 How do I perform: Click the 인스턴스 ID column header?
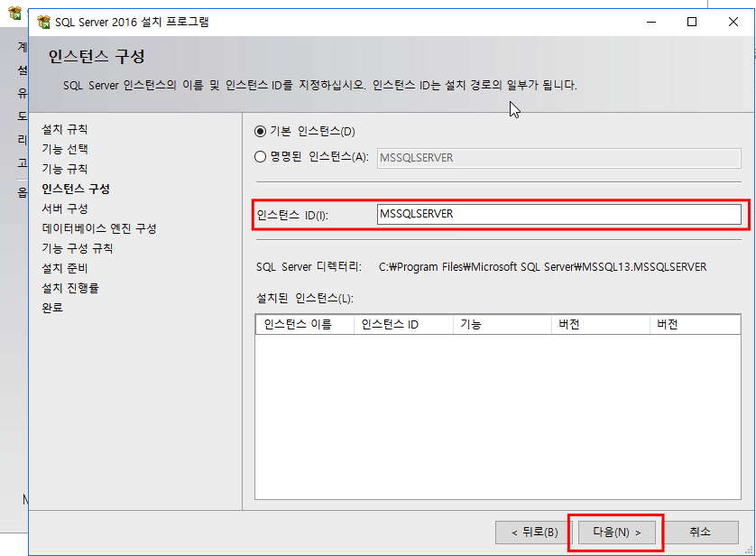point(403,325)
